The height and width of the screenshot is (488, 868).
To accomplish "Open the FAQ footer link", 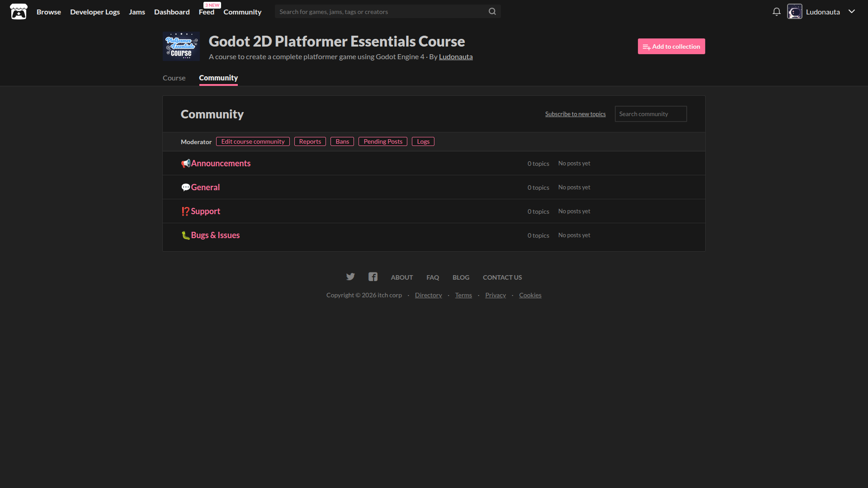I will coord(433,277).
